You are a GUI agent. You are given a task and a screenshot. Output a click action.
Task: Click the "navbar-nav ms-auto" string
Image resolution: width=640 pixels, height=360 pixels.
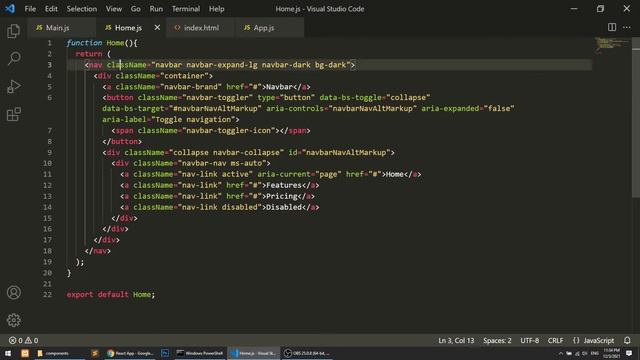(222, 163)
